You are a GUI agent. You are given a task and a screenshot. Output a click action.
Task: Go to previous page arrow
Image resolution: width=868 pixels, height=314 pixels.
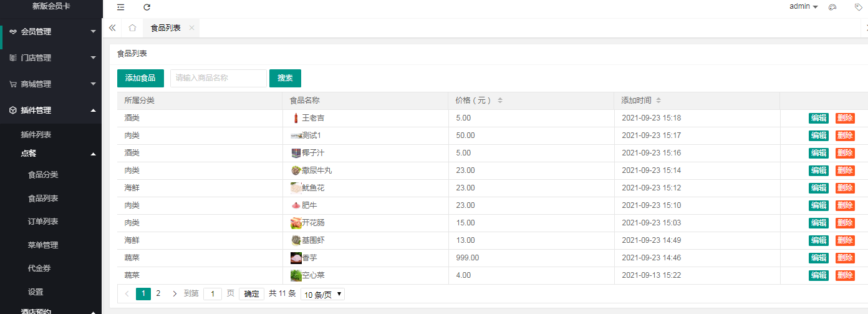pos(127,293)
